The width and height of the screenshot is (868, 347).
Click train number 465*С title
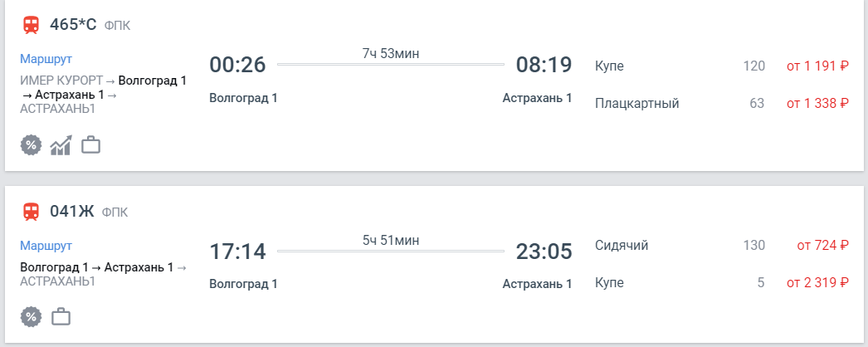(73, 25)
